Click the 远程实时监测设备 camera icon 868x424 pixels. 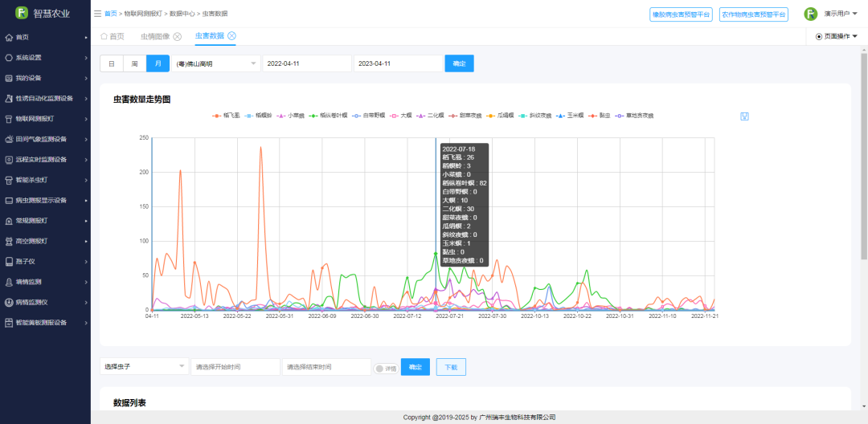tap(9, 159)
